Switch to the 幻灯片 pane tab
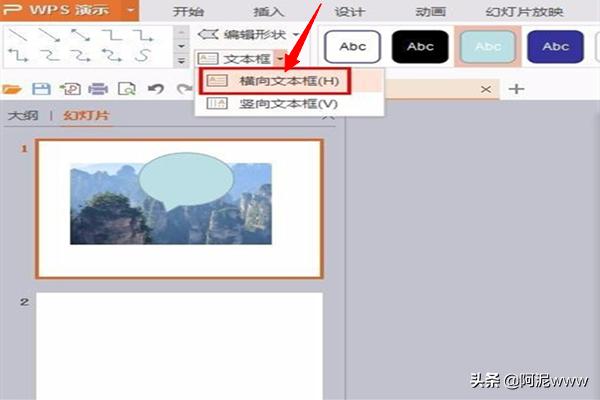The height and width of the screenshot is (400, 600). pos(86,115)
